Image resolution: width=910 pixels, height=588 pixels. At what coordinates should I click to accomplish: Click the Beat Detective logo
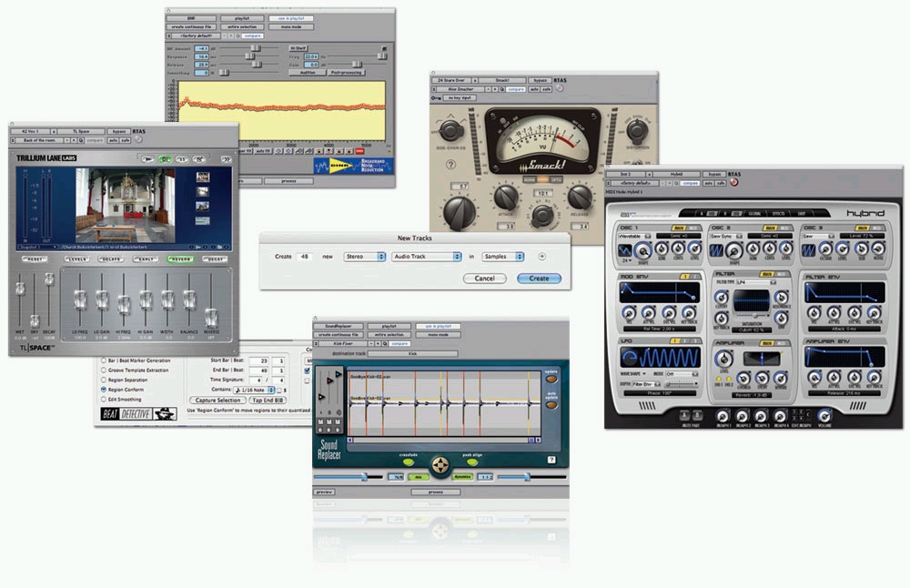point(138,413)
